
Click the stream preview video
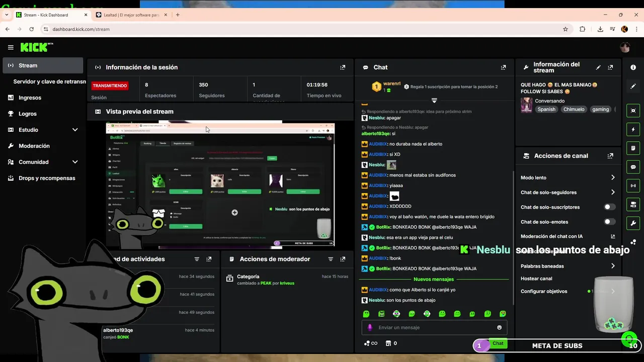click(x=220, y=185)
